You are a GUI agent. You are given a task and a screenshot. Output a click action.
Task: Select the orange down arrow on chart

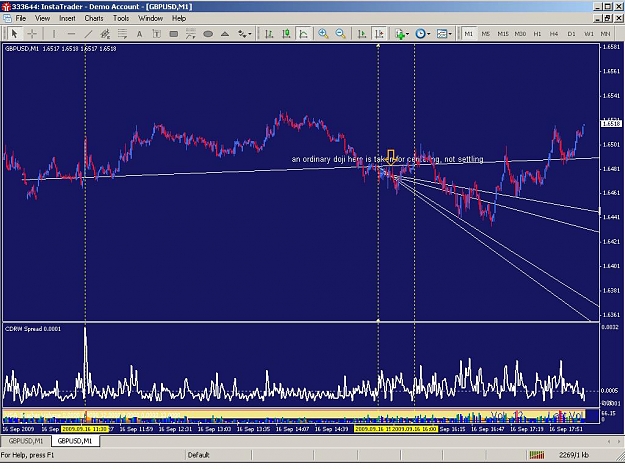(391, 157)
